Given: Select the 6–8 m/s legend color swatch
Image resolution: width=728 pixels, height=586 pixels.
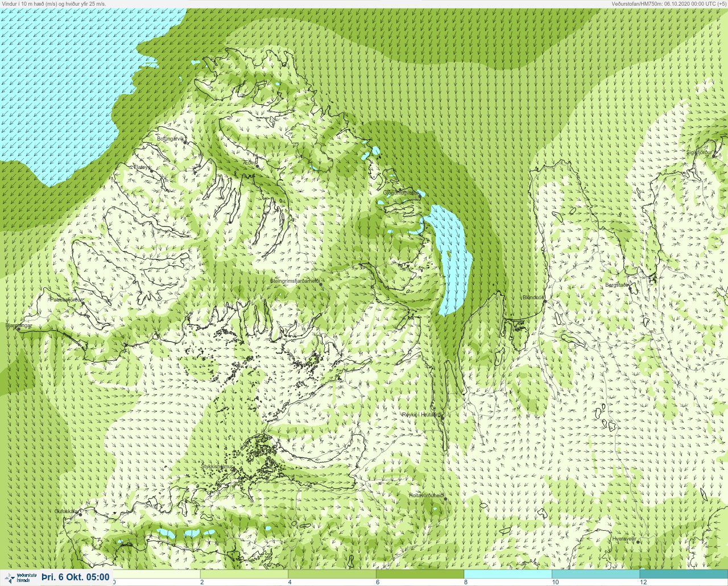Looking at the screenshot, I should (x=420, y=574).
